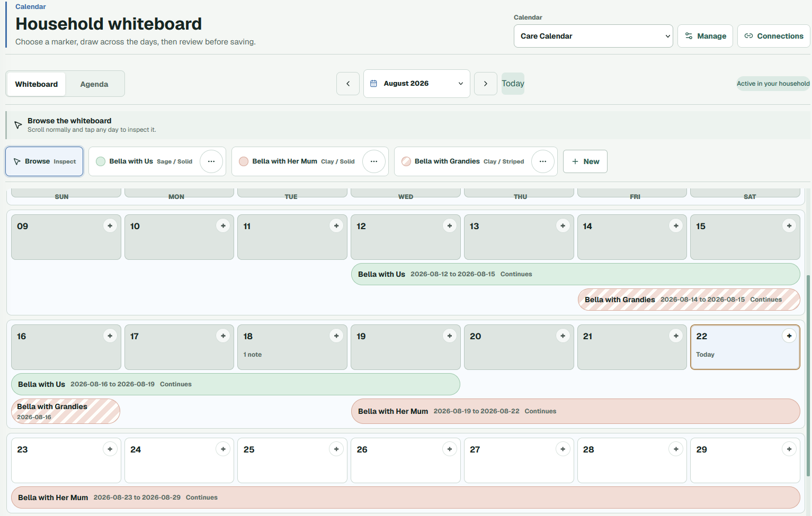Click the '1 note' label on day 18
Image resolution: width=812 pixels, height=516 pixels.
(253, 355)
